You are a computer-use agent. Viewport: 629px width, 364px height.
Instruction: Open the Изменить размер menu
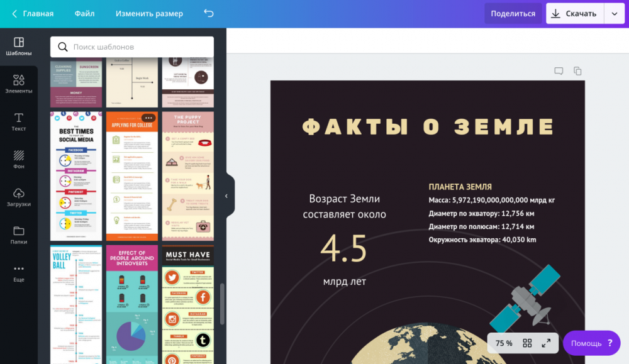pos(149,13)
